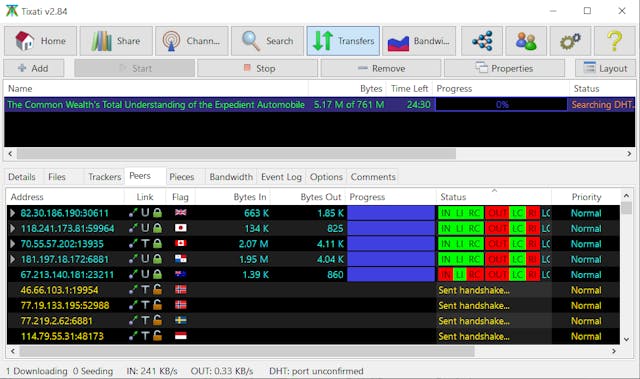The height and width of the screenshot is (379, 640).
Task: Click TCP link icon for 70.55.57.202
Action: (145, 244)
